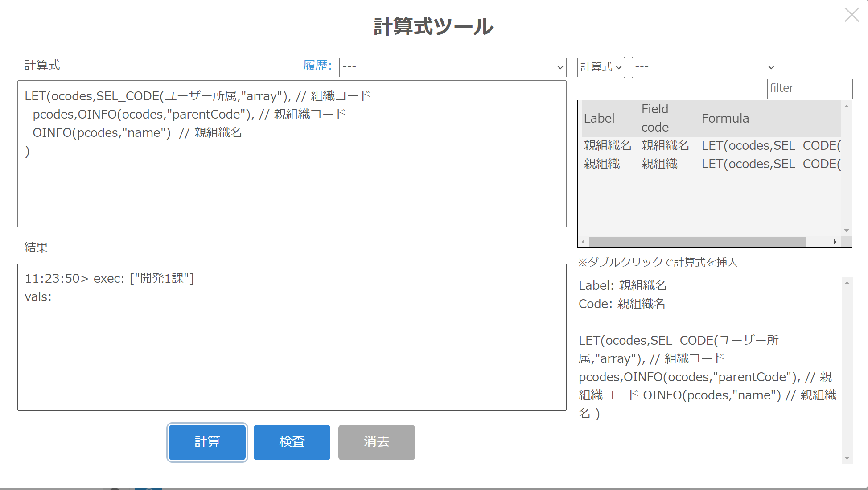Select the 親組織名 row in table
The height and width of the screenshot is (490, 868).
click(x=607, y=145)
